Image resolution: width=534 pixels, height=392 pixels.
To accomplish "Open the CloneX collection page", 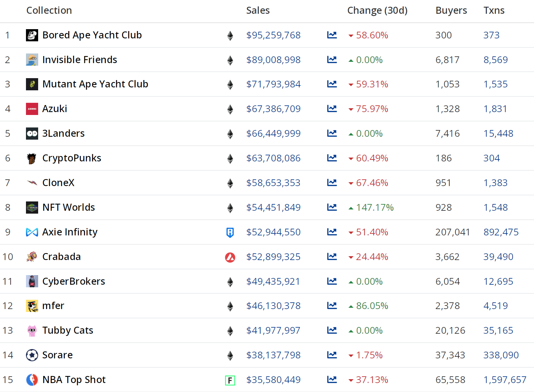I will [58, 183].
